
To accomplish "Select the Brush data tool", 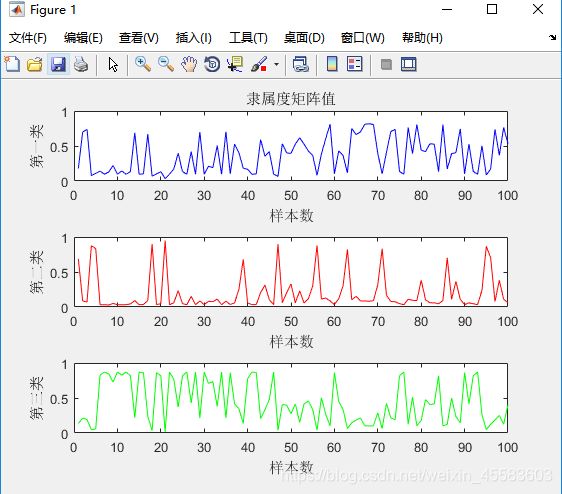I will point(259,65).
